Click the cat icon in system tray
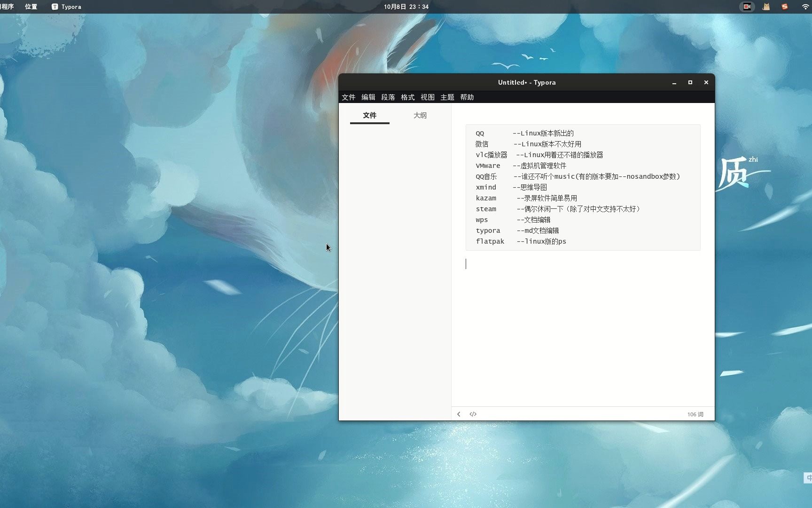Screen dimensions: 812x508 (766, 7)
